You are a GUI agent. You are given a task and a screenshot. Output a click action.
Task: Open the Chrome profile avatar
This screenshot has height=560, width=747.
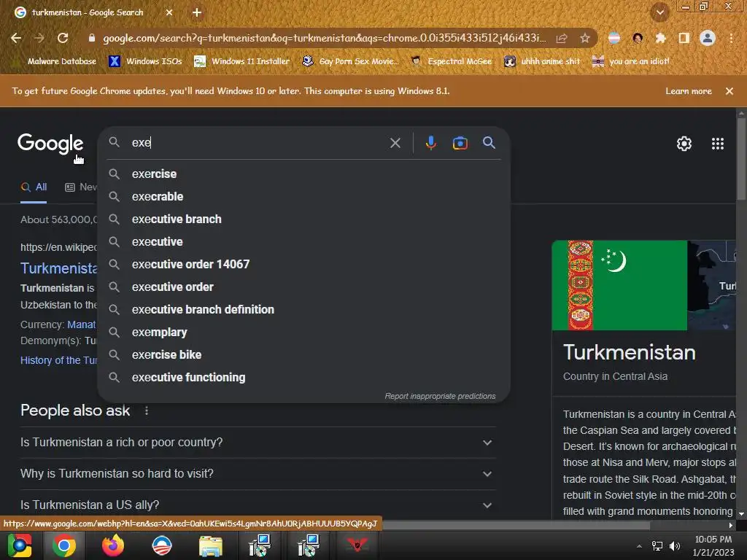click(x=708, y=38)
